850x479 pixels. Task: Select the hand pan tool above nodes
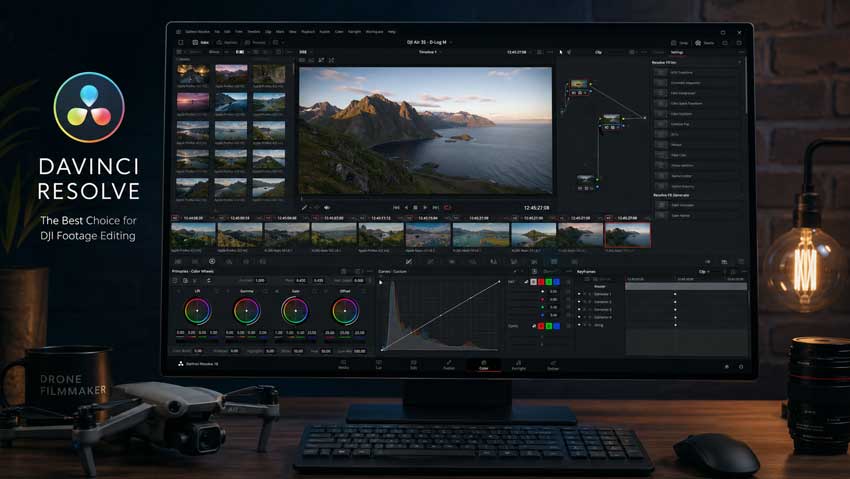tap(569, 52)
